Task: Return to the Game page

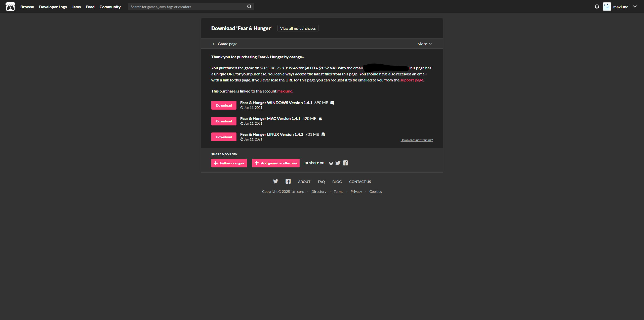Action: click(225, 44)
